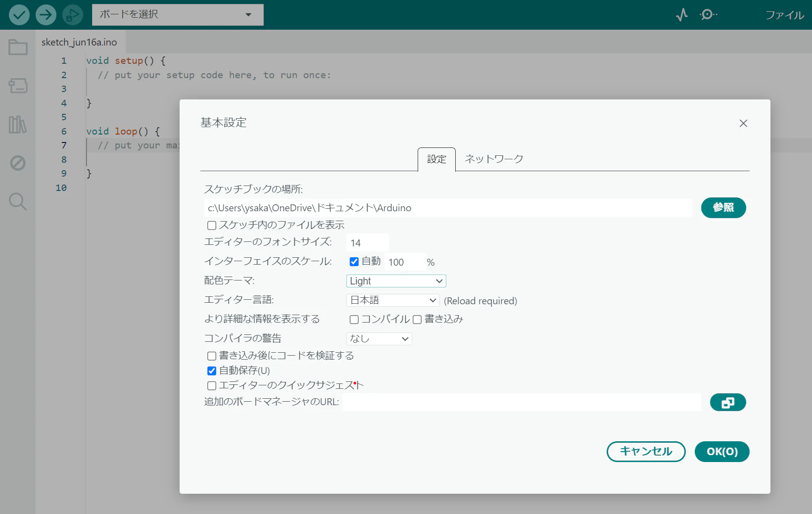Screen dimensions: 812x514
Task: Click the Upload arrow button
Action: [x=46, y=15]
